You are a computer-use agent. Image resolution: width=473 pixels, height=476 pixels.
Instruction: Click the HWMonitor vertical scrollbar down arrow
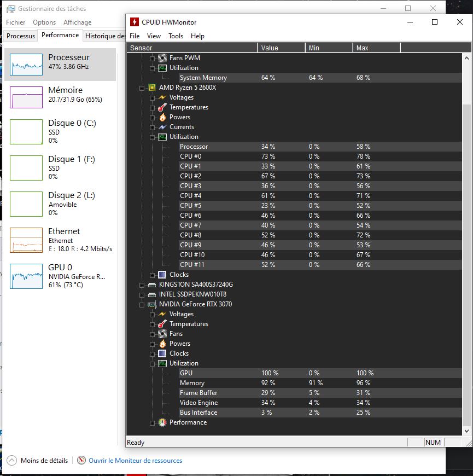[x=466, y=431]
